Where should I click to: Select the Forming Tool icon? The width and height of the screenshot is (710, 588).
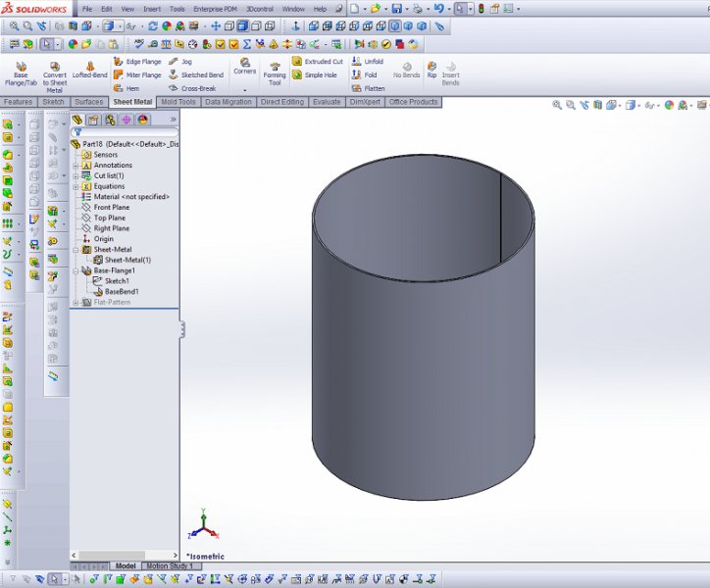(x=275, y=71)
